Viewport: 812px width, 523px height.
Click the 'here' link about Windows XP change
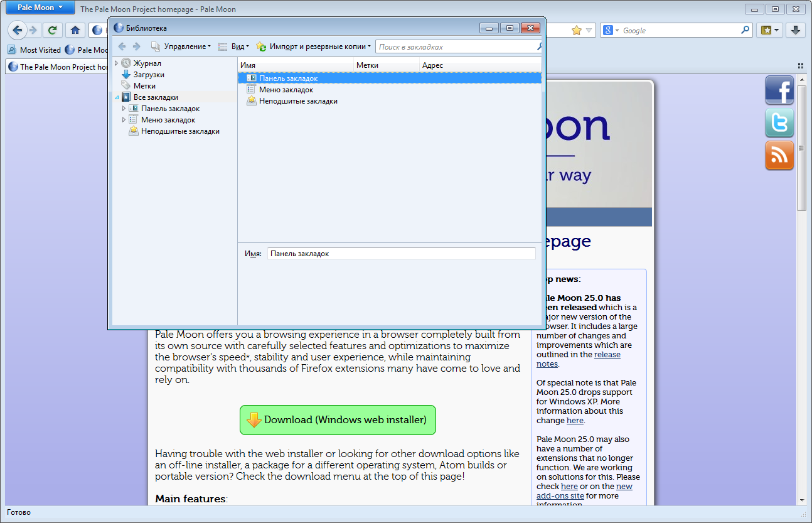click(x=575, y=421)
